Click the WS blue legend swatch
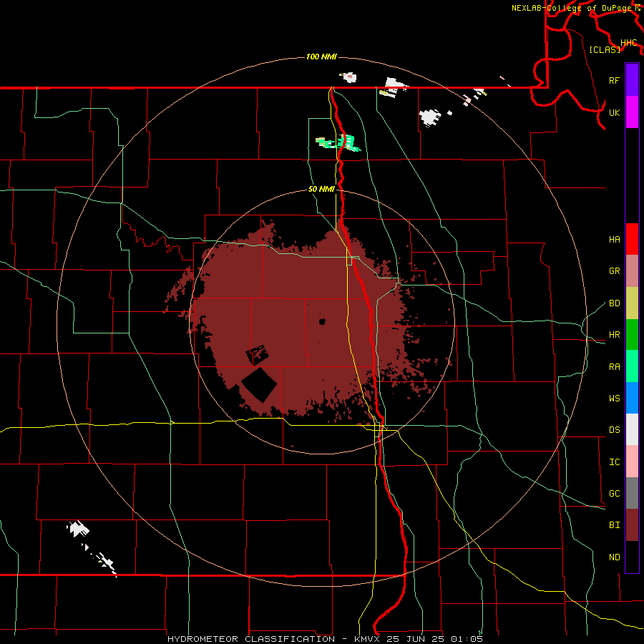 click(x=632, y=398)
